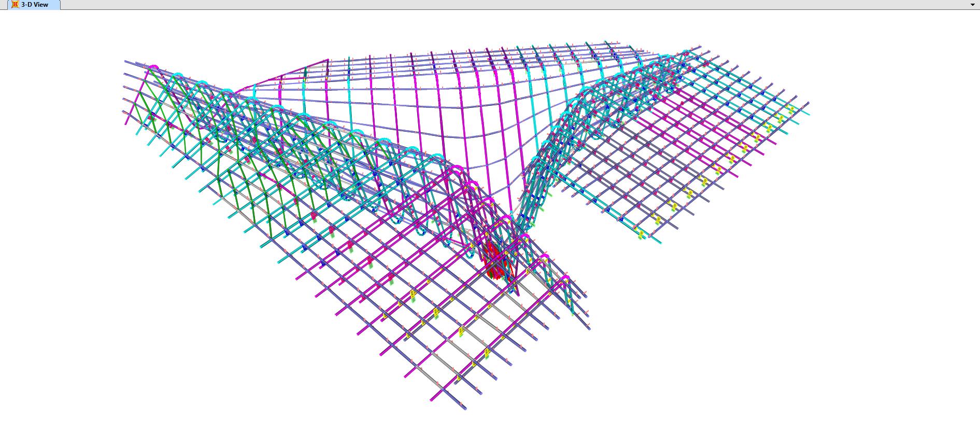Switch to the 3-D View tab
Viewport: 980px width, 432px height.
pyautogui.click(x=35, y=5)
